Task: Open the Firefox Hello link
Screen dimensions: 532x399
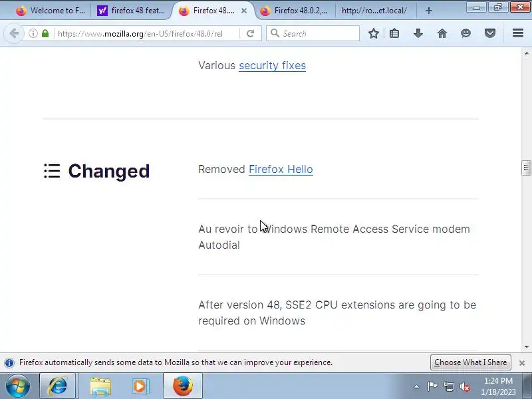Action: (281, 169)
